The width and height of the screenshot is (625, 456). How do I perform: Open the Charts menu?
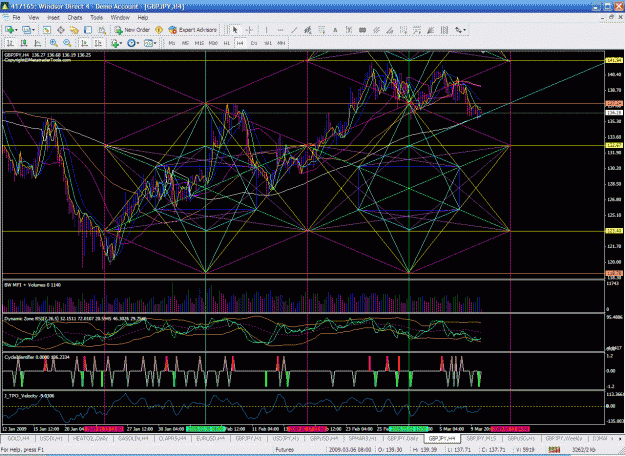pyautogui.click(x=75, y=18)
